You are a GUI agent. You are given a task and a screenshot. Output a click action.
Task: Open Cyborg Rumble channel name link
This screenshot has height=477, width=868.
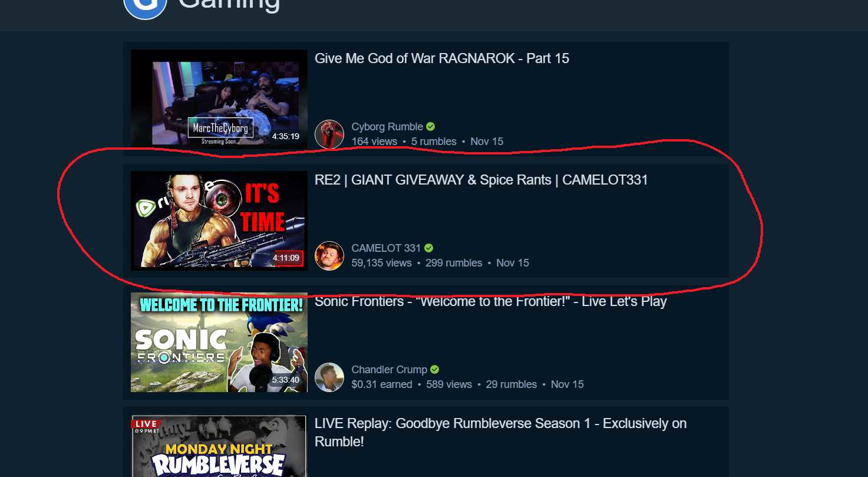coord(387,127)
